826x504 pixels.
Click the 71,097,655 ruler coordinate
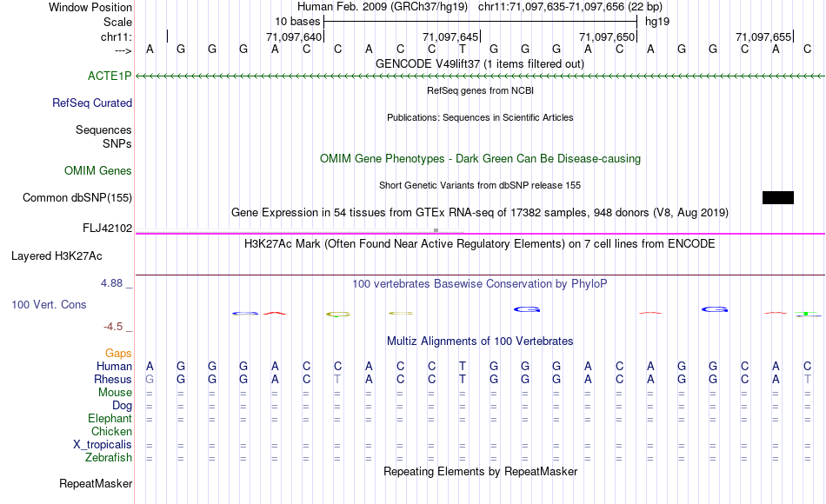click(x=763, y=36)
